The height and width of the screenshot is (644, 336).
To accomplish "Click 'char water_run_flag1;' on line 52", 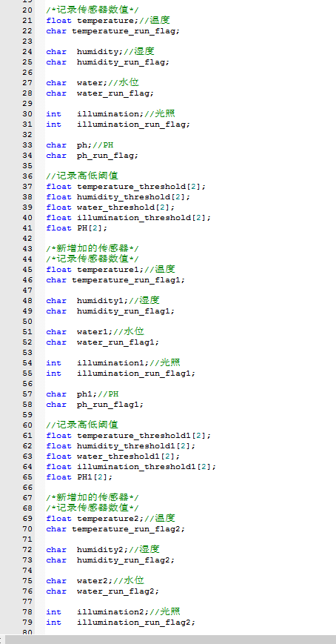I will point(103,342).
